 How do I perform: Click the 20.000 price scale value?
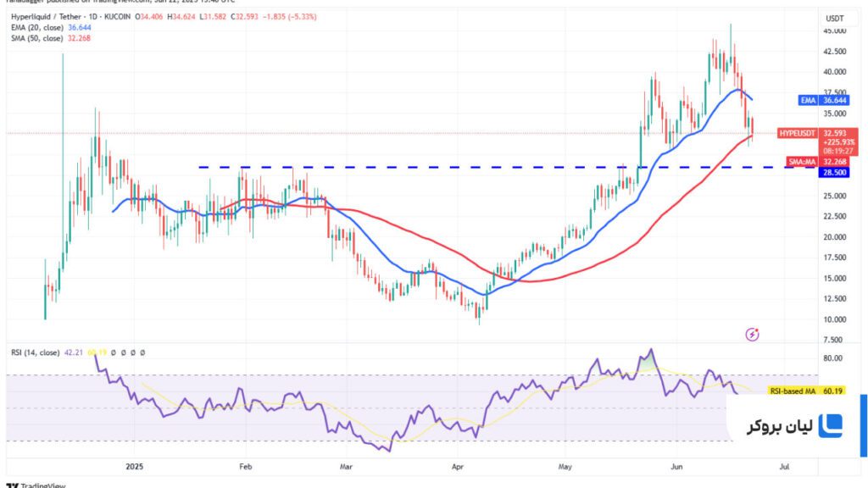click(x=835, y=237)
